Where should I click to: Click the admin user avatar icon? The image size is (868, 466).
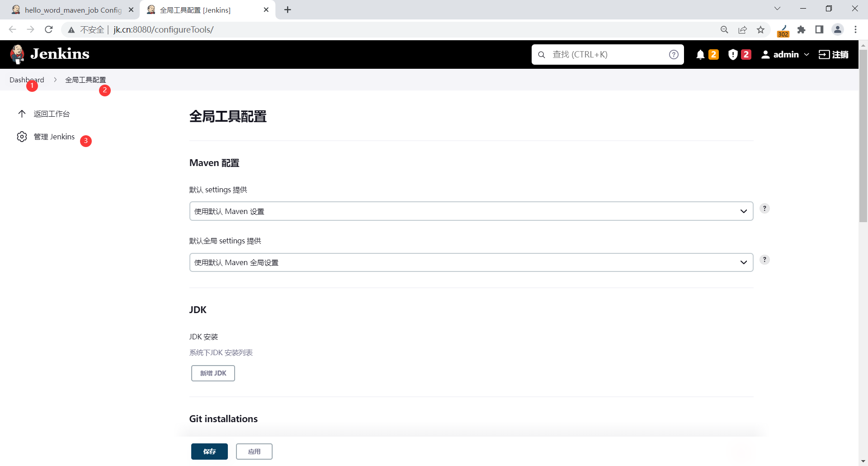765,55
